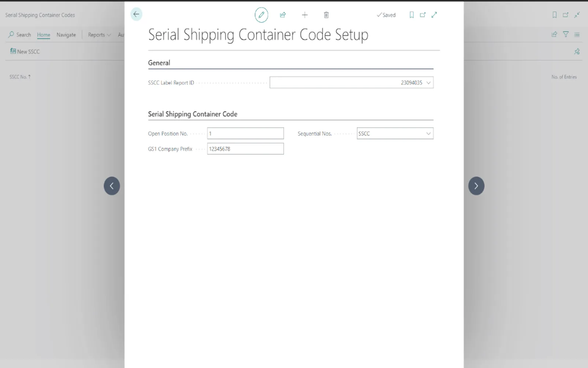
Task: Delete the record using trash icon
Action: (x=326, y=15)
